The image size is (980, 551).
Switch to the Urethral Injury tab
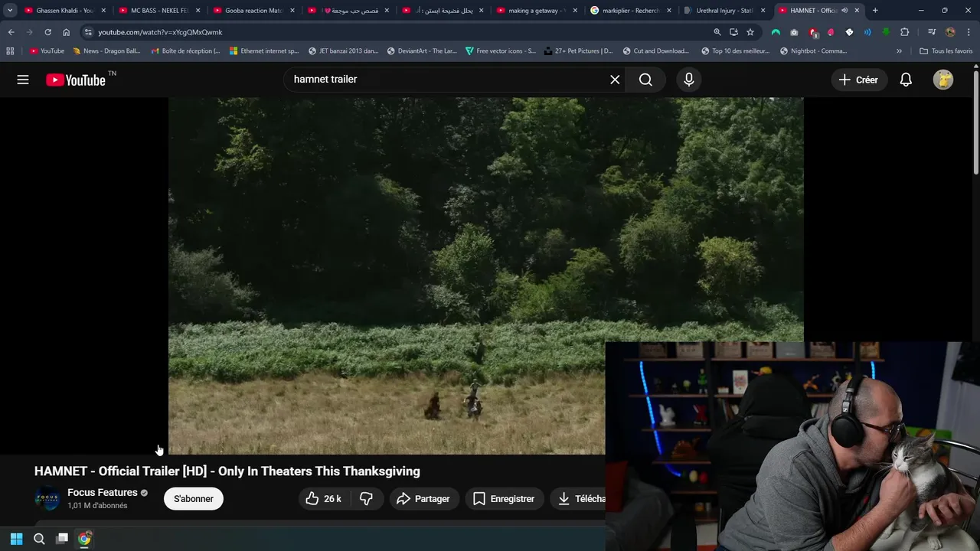(724, 11)
